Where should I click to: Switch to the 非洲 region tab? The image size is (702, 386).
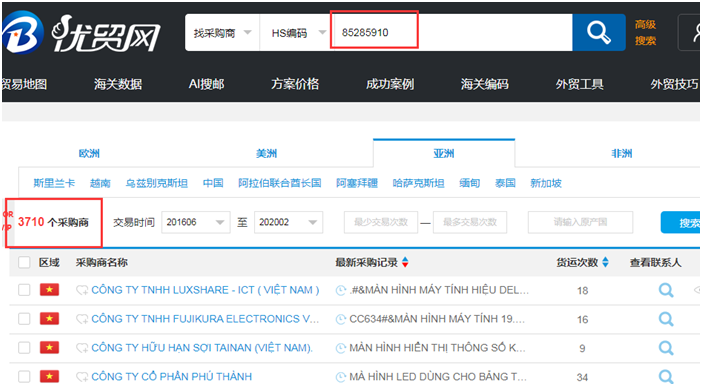621,154
